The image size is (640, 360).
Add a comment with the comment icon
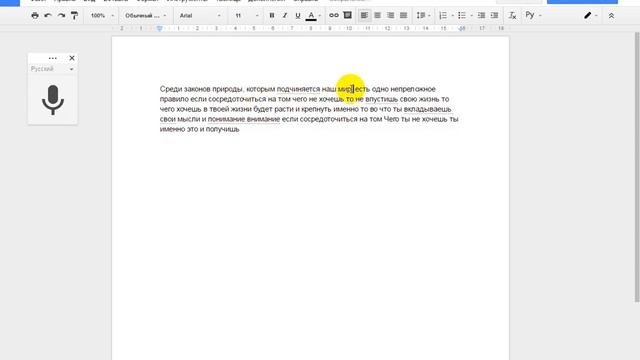pyautogui.click(x=347, y=16)
